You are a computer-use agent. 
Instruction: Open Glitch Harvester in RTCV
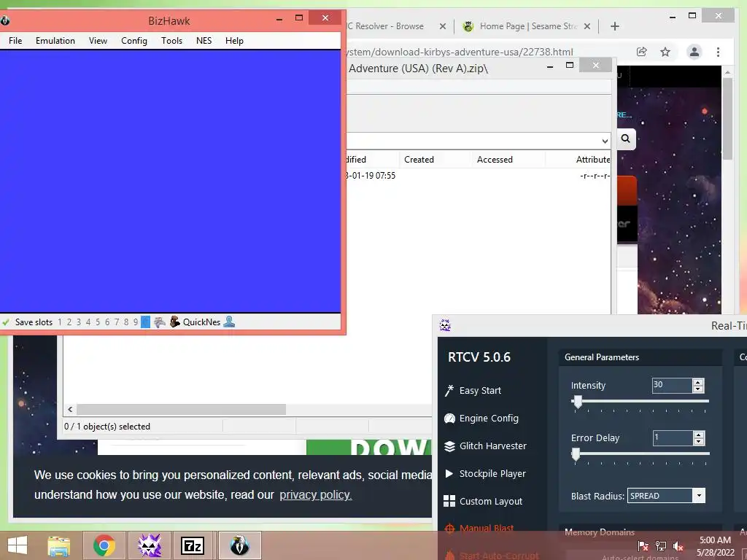[x=485, y=446]
